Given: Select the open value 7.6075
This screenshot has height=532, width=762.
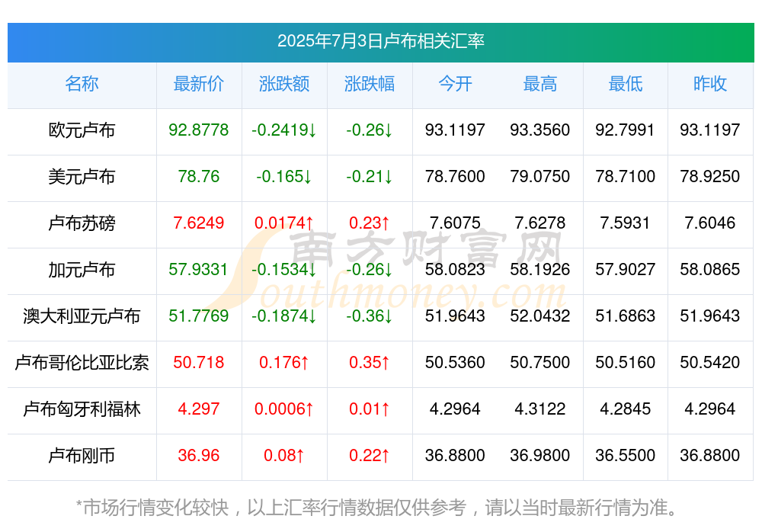Looking at the screenshot, I should click(455, 223).
